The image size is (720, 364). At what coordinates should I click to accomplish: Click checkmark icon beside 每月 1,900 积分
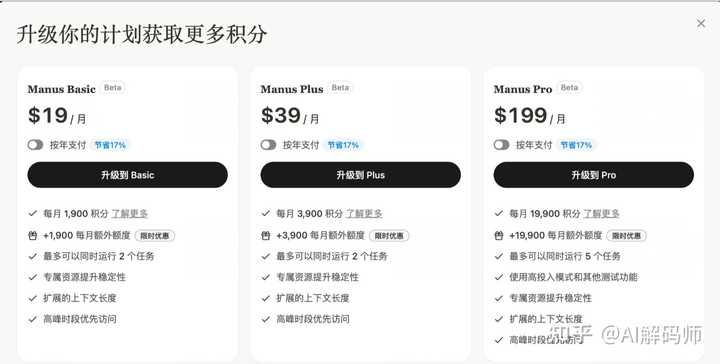[33, 213]
